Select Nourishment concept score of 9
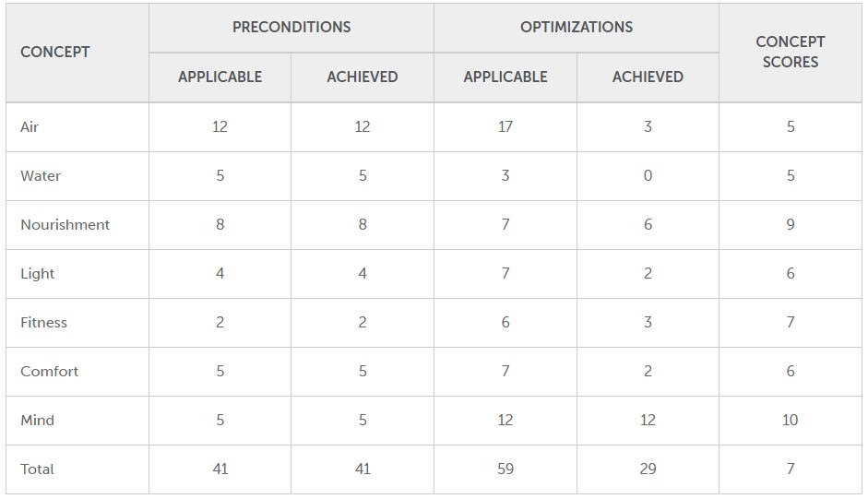The width and height of the screenshot is (868, 499). 791,225
